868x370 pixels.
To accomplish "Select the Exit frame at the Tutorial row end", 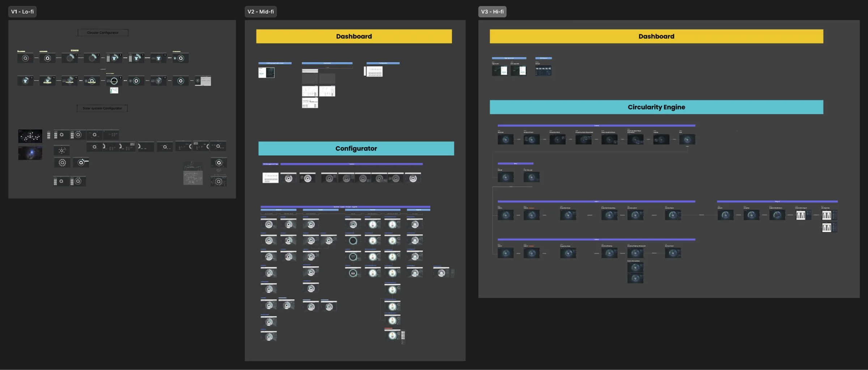I will [x=688, y=140].
